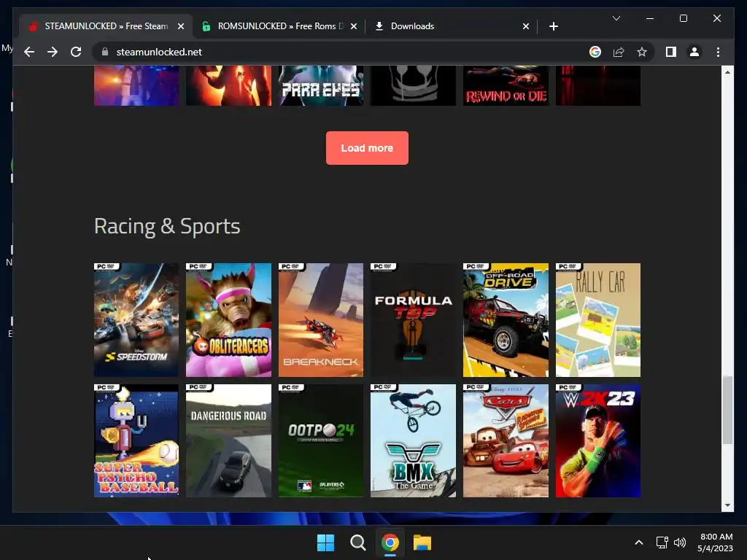This screenshot has width=747, height=560.
Task: Open the Para Eyes game cover
Action: [x=321, y=86]
